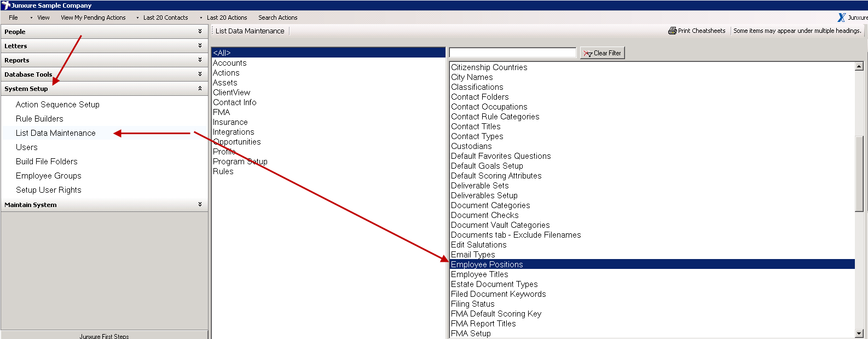Image resolution: width=868 pixels, height=339 pixels.
Task: Open Last 20 Actions menu
Action: point(227,18)
